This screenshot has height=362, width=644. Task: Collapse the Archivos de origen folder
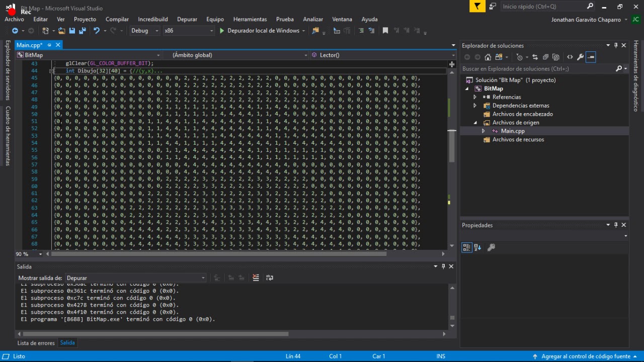(x=475, y=123)
